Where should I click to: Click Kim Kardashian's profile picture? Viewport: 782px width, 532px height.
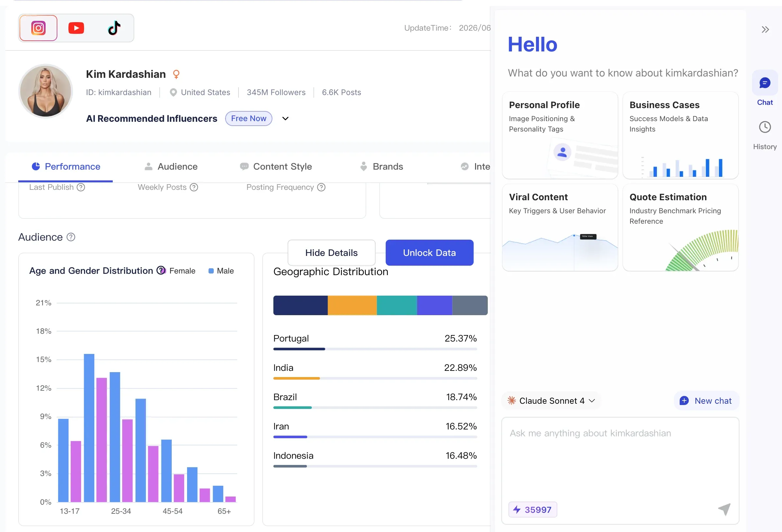pyautogui.click(x=46, y=91)
